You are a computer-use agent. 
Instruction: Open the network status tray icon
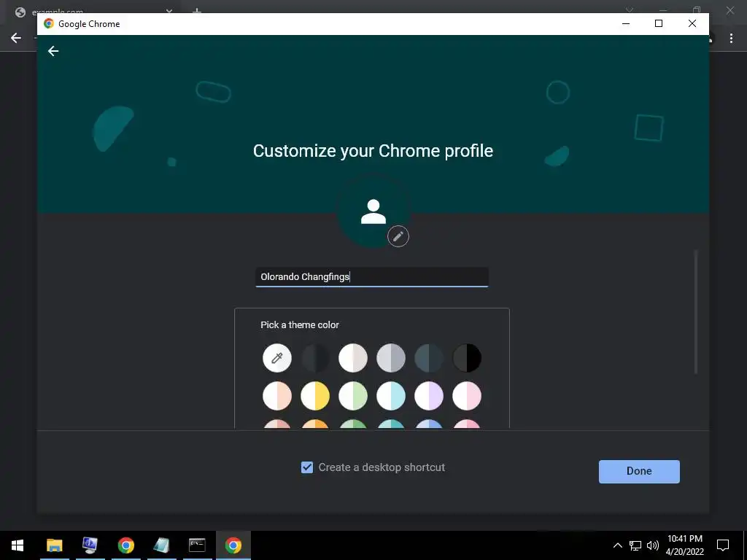635,545
